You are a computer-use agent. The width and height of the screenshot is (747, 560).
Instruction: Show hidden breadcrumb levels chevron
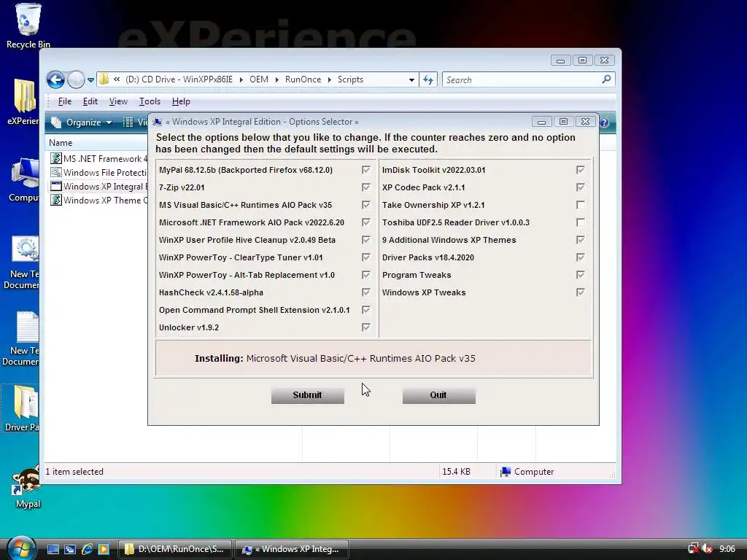[117, 79]
